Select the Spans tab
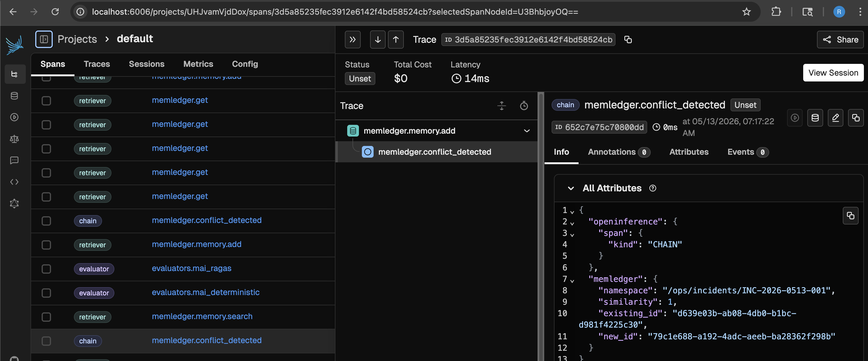Viewport: 868px width, 361px height. pos(52,64)
